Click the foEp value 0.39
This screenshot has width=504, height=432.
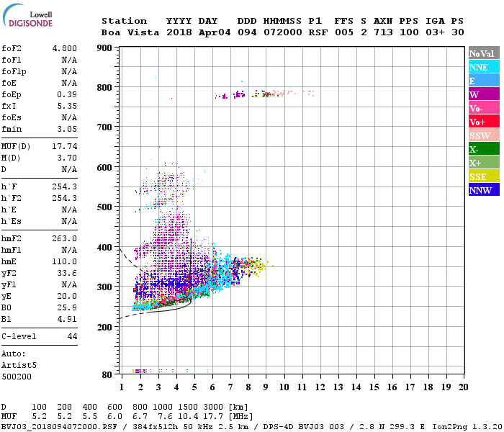click(x=67, y=94)
